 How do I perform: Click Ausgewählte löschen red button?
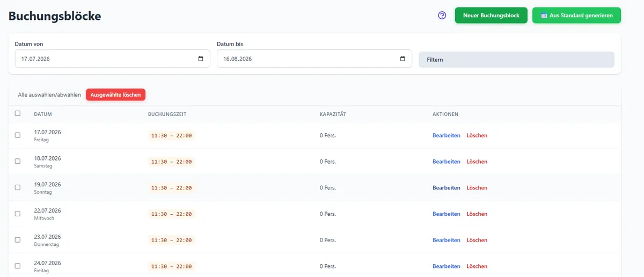coord(115,94)
